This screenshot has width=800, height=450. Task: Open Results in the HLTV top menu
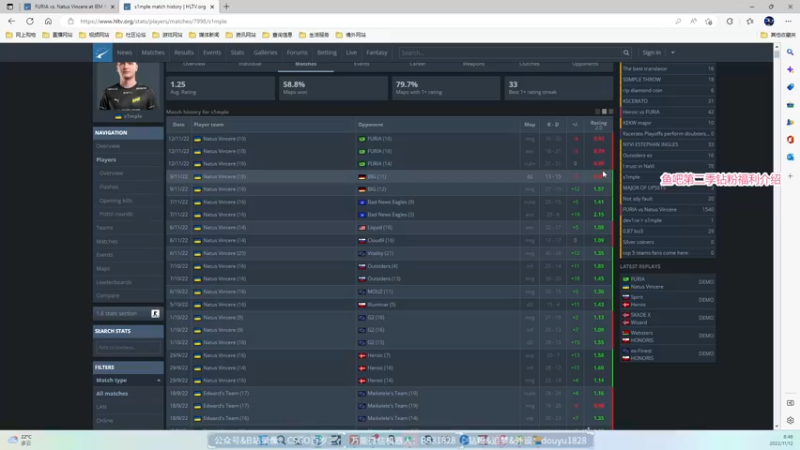coord(184,53)
